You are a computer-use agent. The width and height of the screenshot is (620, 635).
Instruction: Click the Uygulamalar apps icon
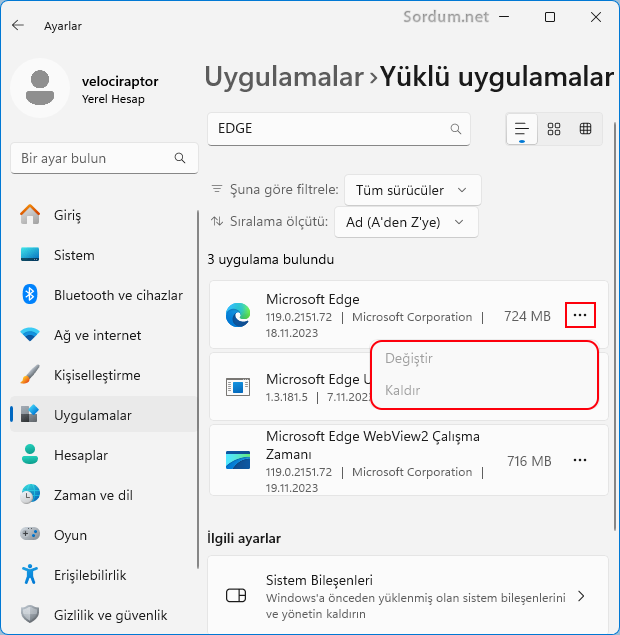coord(30,414)
